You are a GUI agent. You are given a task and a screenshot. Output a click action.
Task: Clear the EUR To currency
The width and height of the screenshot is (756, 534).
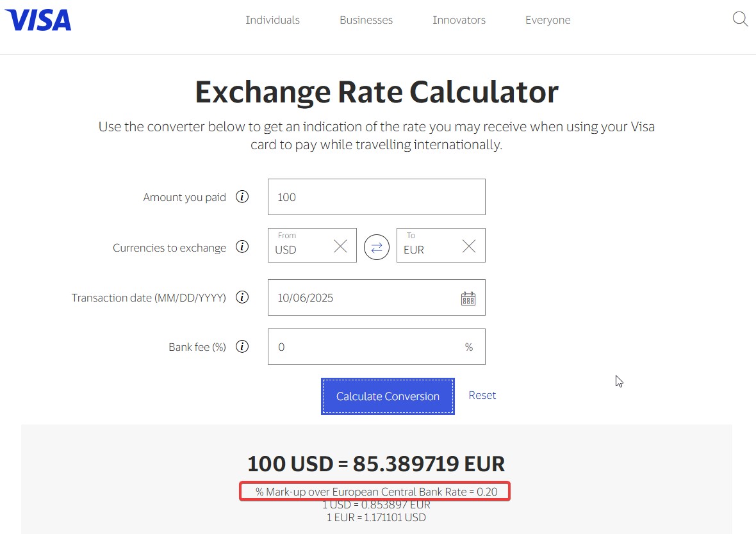pyautogui.click(x=469, y=247)
